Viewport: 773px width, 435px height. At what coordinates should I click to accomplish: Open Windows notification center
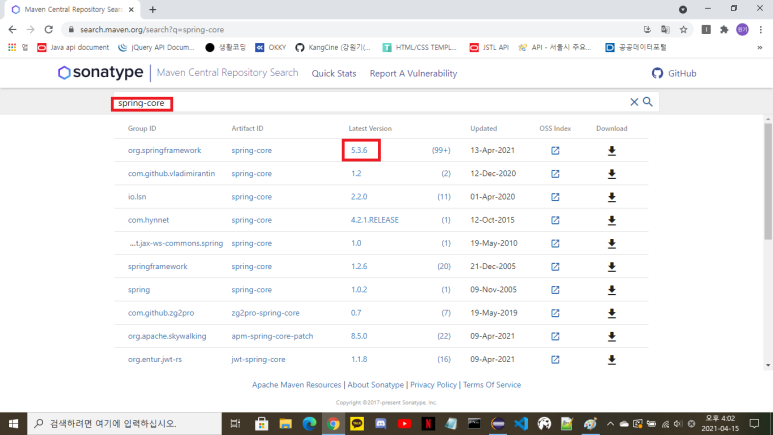click(x=754, y=424)
